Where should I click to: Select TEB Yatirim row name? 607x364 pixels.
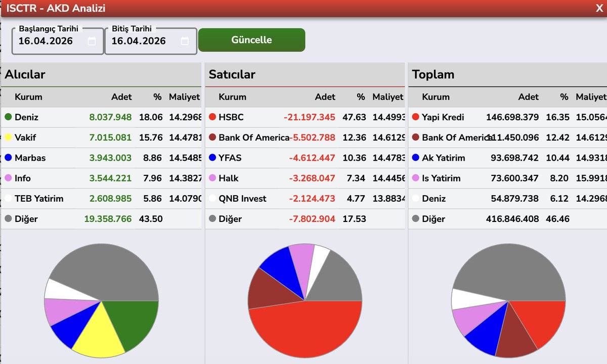pyautogui.click(x=39, y=199)
